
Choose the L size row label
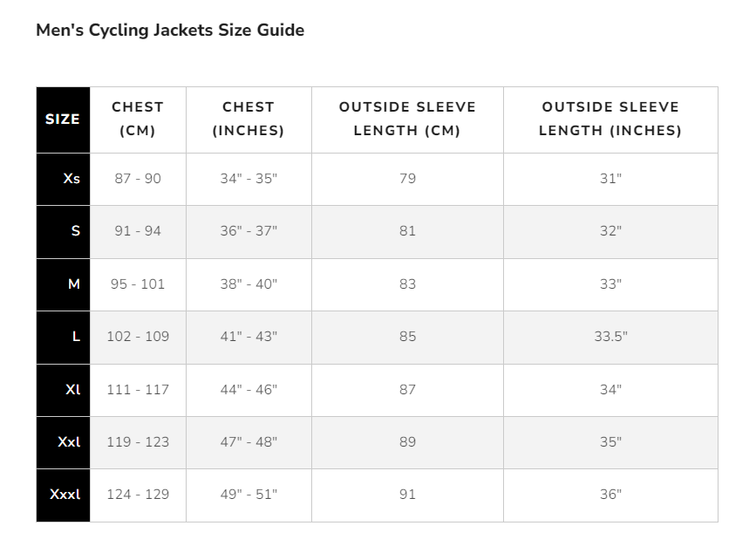click(x=76, y=337)
